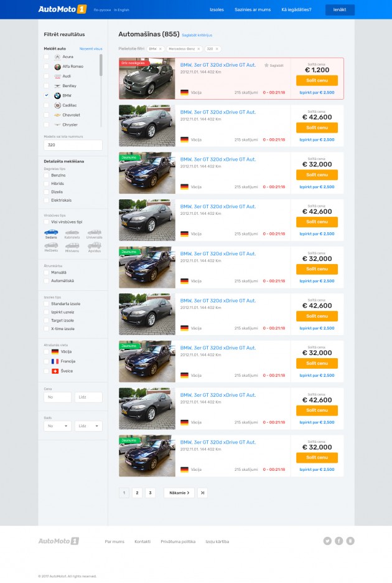The height and width of the screenshot is (583, 392).
Task: Remove the Mercedes-Benz filter chip
Action: [x=198, y=49]
